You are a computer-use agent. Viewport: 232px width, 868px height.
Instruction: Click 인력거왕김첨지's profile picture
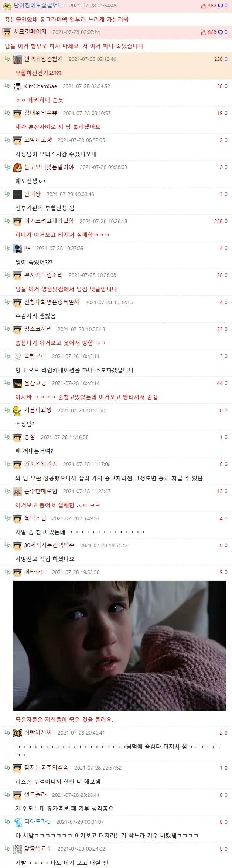pyautogui.click(x=17, y=59)
